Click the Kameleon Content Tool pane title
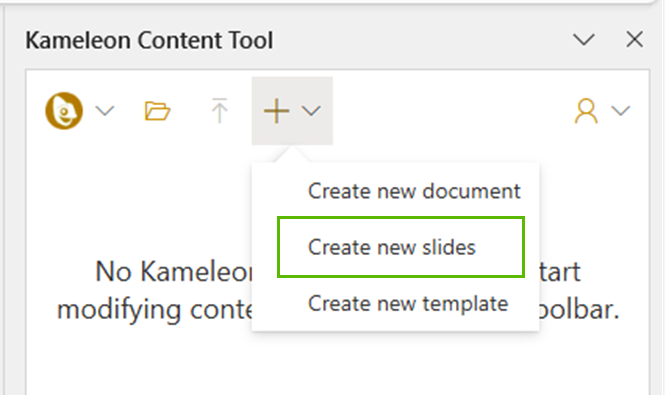Screen dimensions: 666x395 (149, 40)
